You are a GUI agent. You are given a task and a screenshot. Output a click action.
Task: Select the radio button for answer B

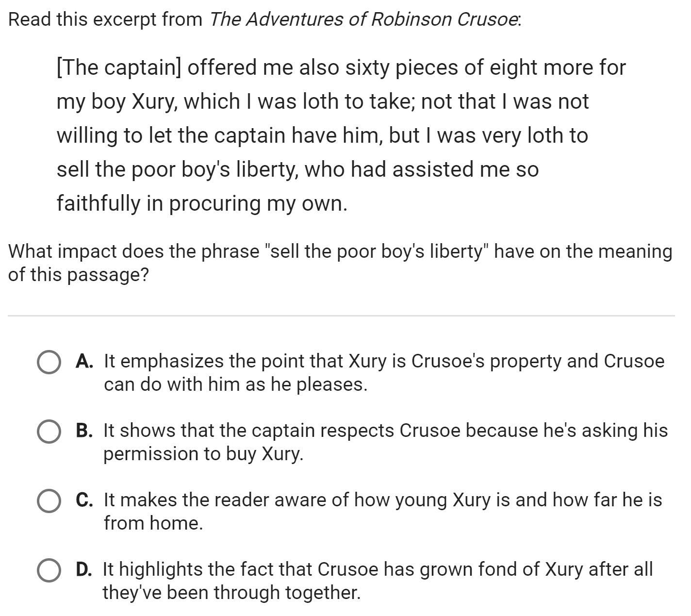(x=49, y=432)
